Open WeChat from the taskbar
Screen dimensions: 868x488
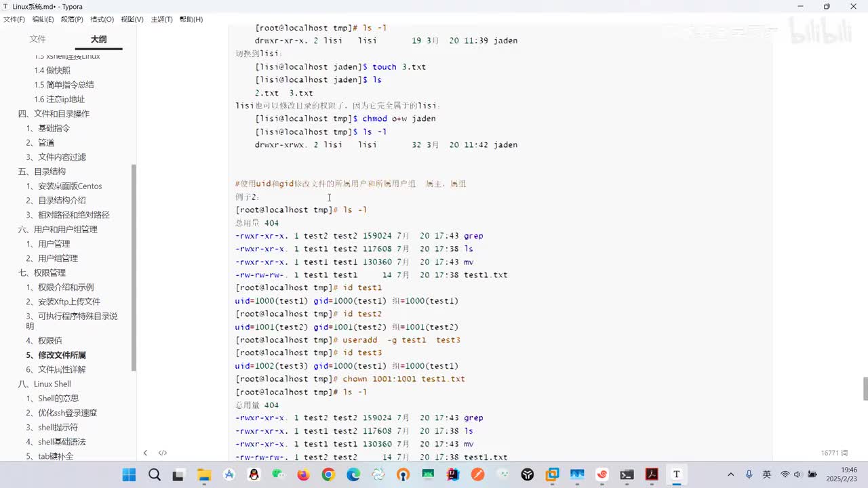pos(279,474)
